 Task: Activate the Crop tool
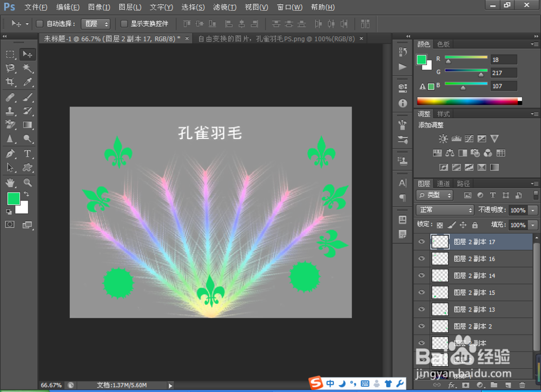tap(11, 82)
